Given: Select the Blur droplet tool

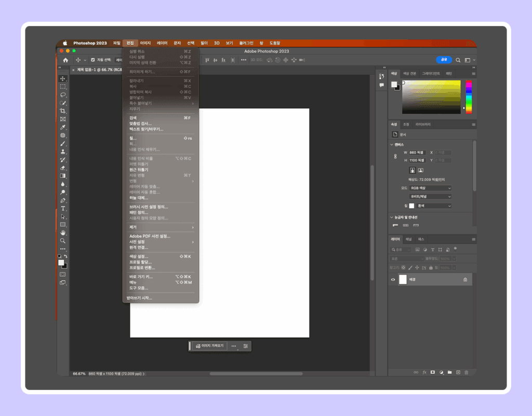Looking at the screenshot, I should pyautogui.click(x=63, y=184).
